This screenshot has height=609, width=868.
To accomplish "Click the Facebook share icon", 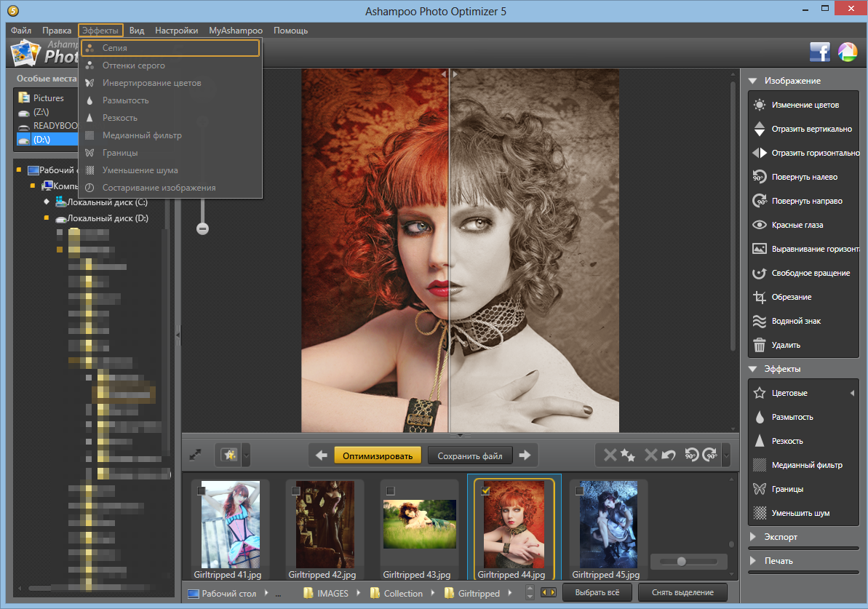I will click(x=820, y=52).
